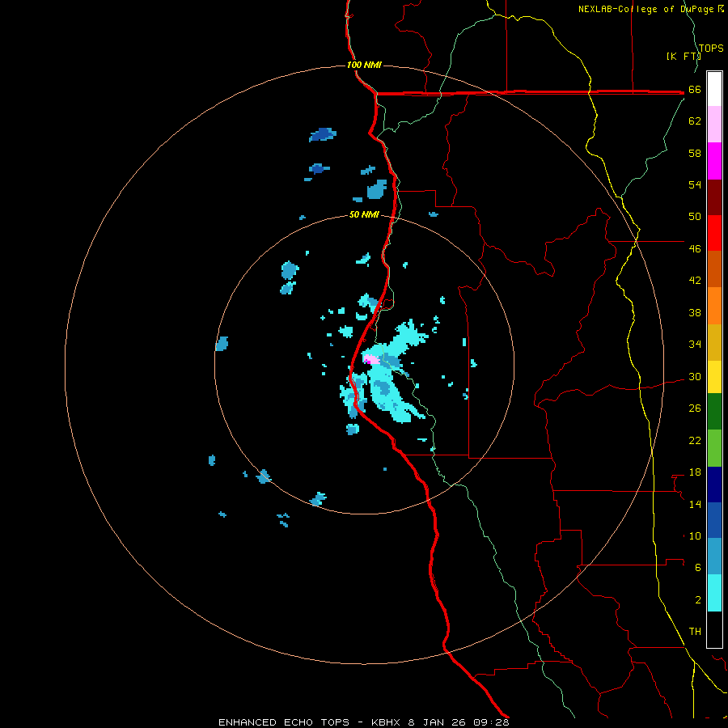The image size is (728, 728).
Task: Click the "42" legend value
Action: (x=695, y=281)
